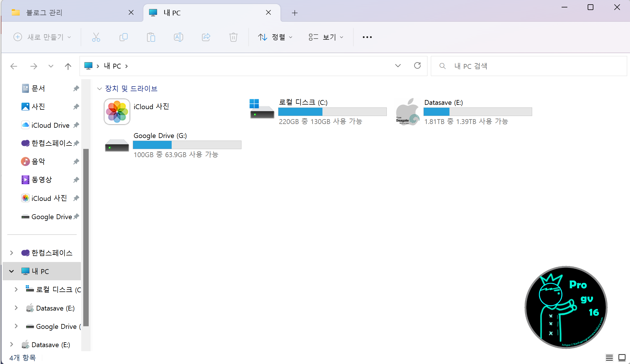Click the Paste clipboard icon
Screen dimensions: 630x364
(x=151, y=37)
